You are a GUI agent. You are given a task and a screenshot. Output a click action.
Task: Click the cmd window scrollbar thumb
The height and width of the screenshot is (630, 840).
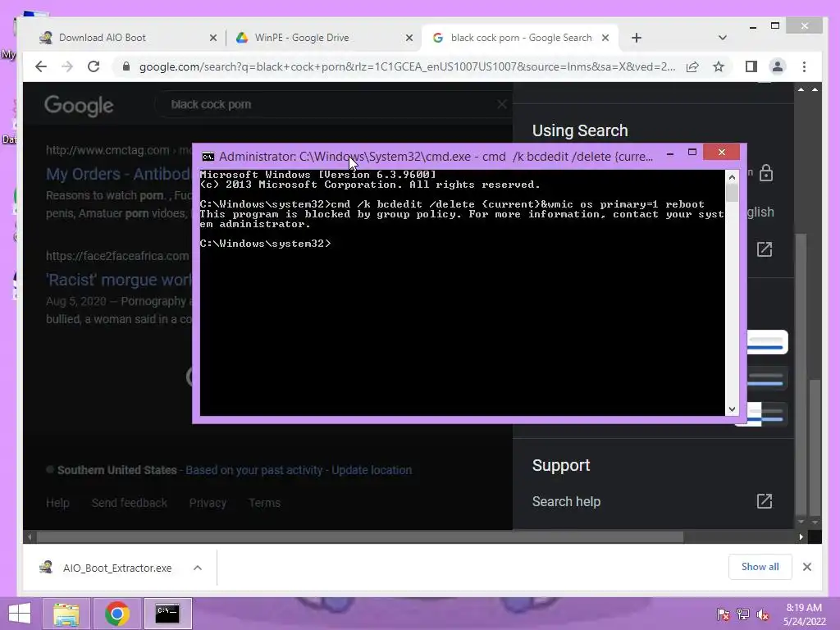tap(732, 193)
